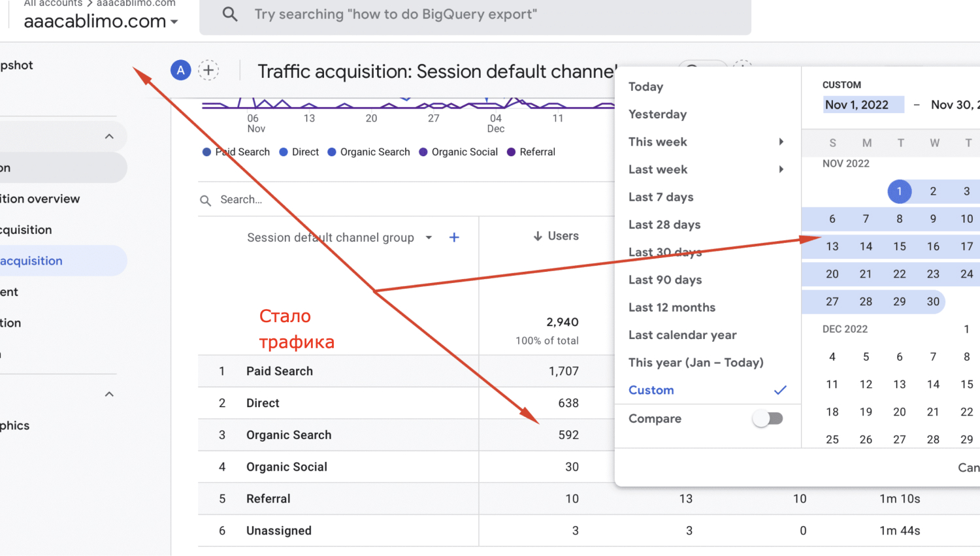
Task: Add a comparison with the plus circle icon
Action: point(208,70)
